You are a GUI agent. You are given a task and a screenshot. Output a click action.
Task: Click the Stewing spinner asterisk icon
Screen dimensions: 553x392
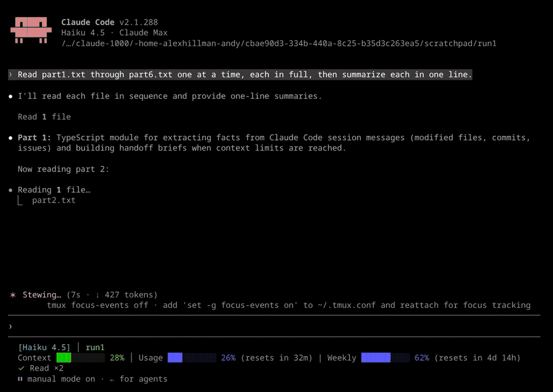point(13,295)
